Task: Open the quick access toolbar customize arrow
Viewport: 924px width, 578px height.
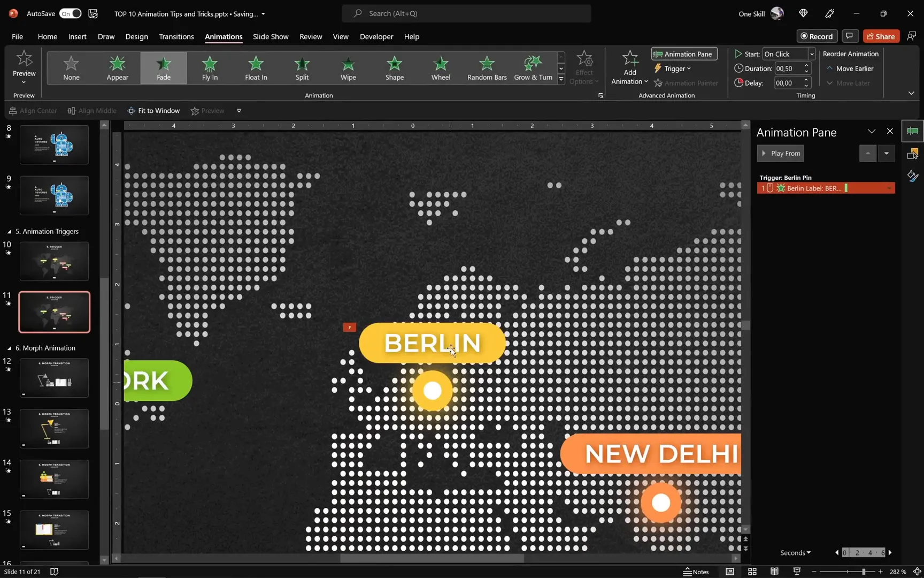Action: click(x=239, y=111)
